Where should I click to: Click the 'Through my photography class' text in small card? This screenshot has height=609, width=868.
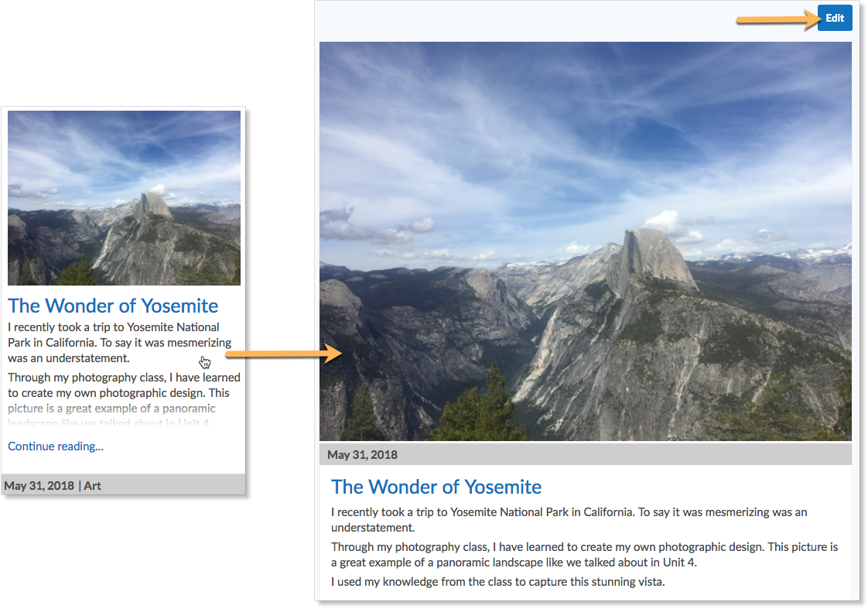click(x=124, y=385)
